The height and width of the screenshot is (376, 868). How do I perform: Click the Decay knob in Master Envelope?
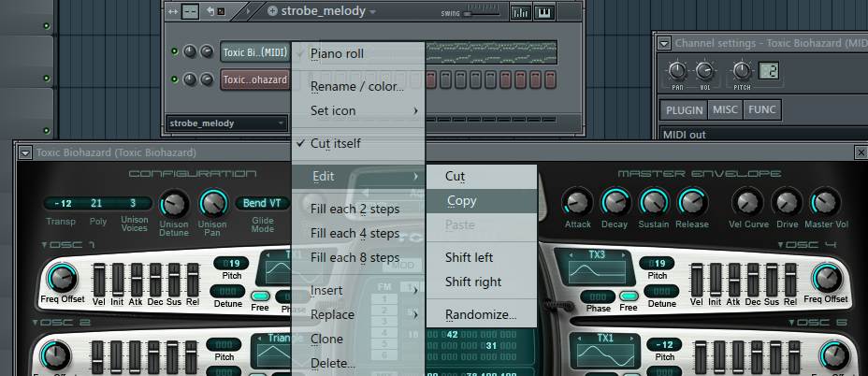[x=615, y=202]
